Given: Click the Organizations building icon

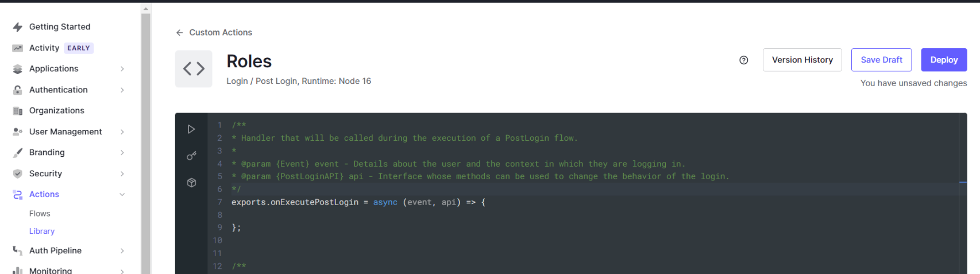Looking at the screenshot, I should 18,111.
